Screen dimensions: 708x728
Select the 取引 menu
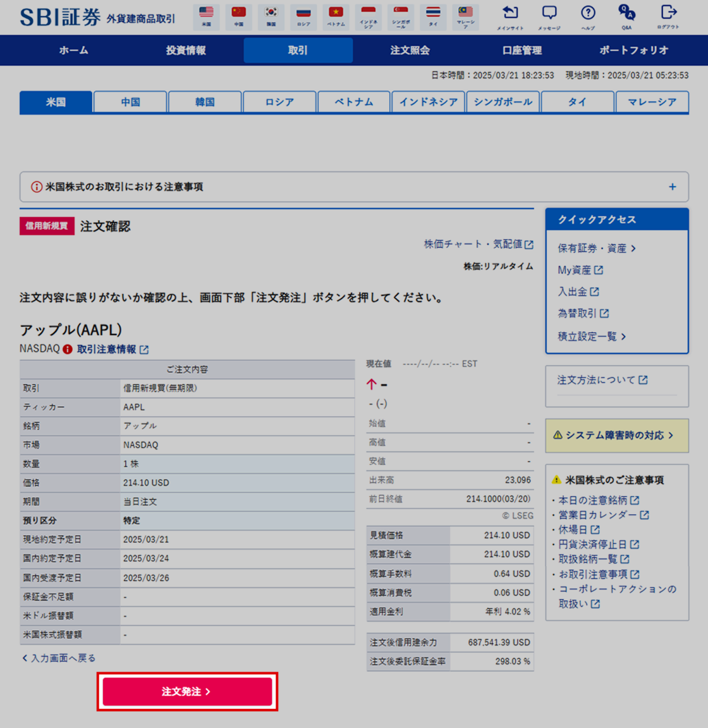298,50
